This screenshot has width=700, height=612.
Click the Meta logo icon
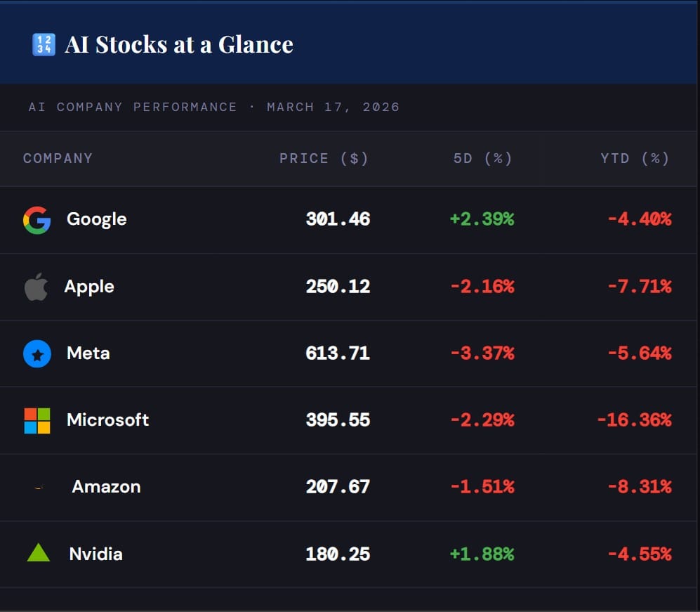click(x=37, y=354)
